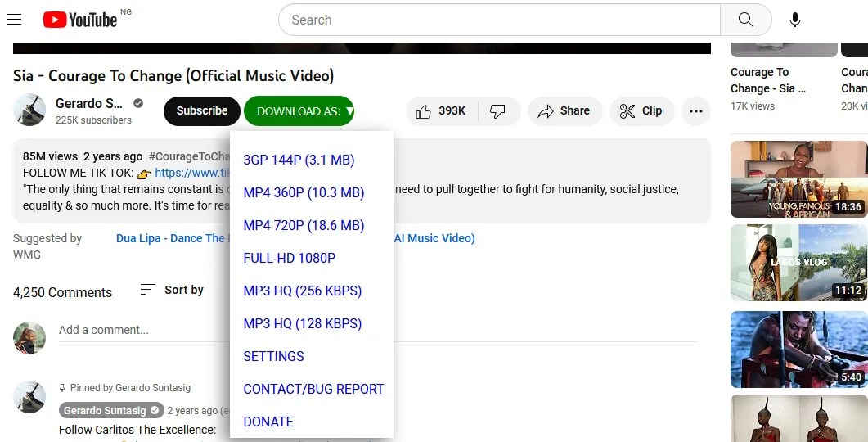
Task: Open the 5:40 suggested video thumbnail
Action: coord(798,349)
